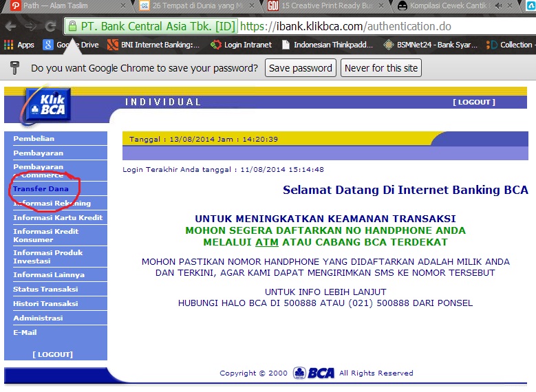
Task: Click the Tanggal 13/08/2014 date text
Action: pos(204,139)
